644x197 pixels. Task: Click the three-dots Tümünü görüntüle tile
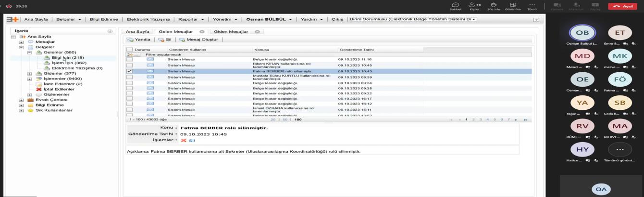(x=619, y=149)
